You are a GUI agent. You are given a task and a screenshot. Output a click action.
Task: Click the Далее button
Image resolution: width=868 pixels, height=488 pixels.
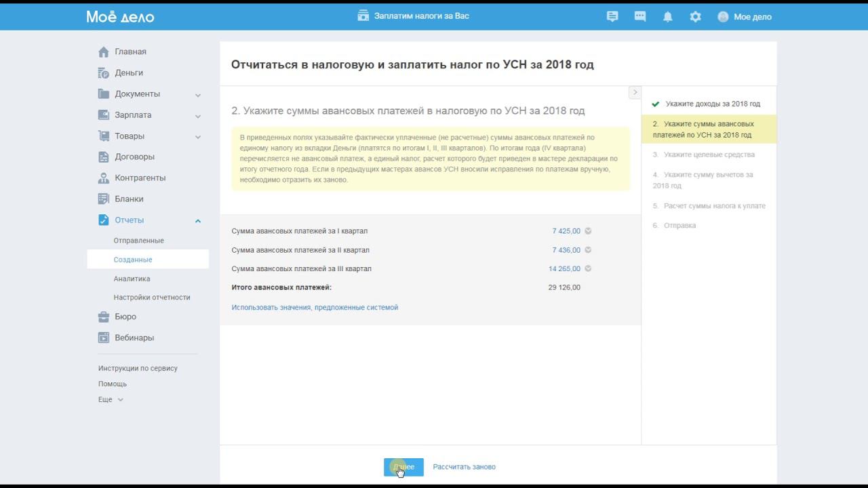tap(403, 467)
